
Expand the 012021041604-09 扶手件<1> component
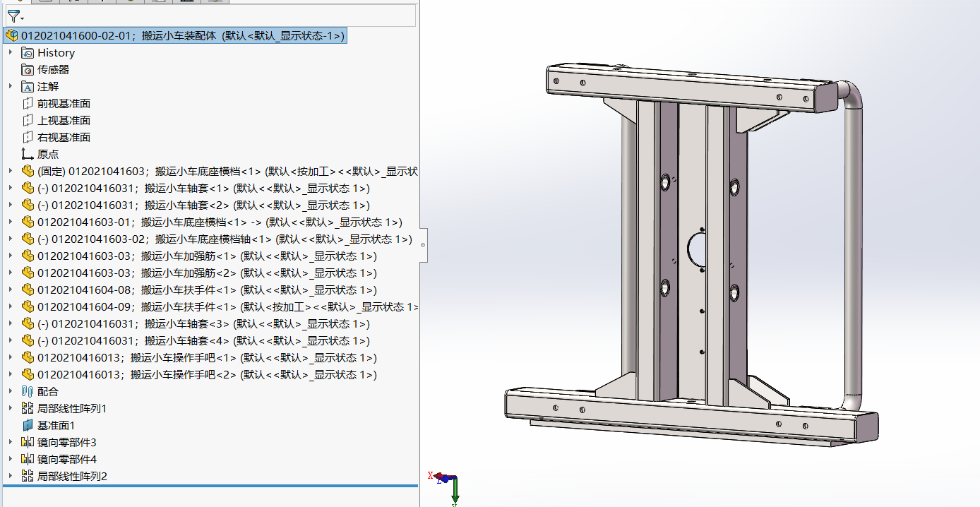click(x=10, y=307)
